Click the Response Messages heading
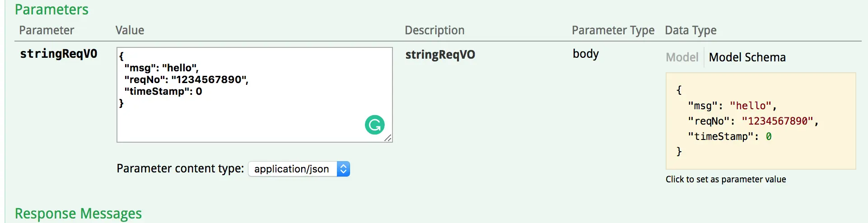The width and height of the screenshot is (868, 223). point(78,213)
